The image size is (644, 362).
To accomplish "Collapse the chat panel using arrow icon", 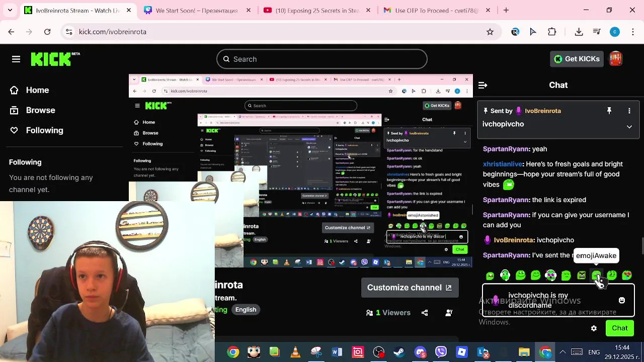I will coord(482,85).
